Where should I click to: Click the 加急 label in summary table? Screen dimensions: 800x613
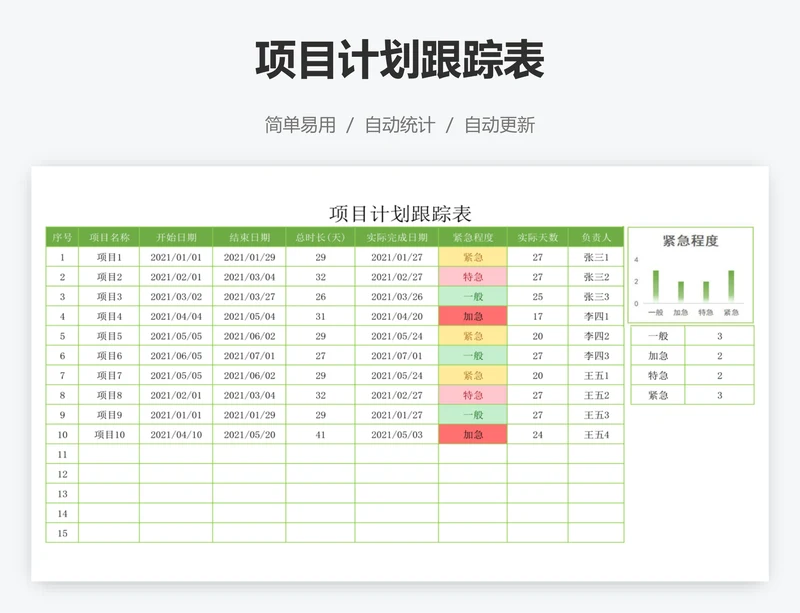[x=658, y=356]
